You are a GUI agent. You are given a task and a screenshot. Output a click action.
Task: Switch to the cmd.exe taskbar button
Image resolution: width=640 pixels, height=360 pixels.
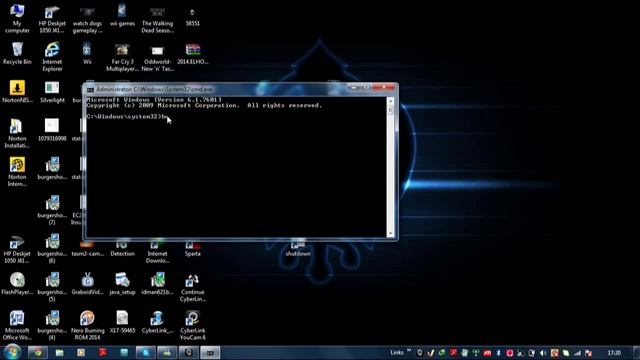[x=210, y=353]
